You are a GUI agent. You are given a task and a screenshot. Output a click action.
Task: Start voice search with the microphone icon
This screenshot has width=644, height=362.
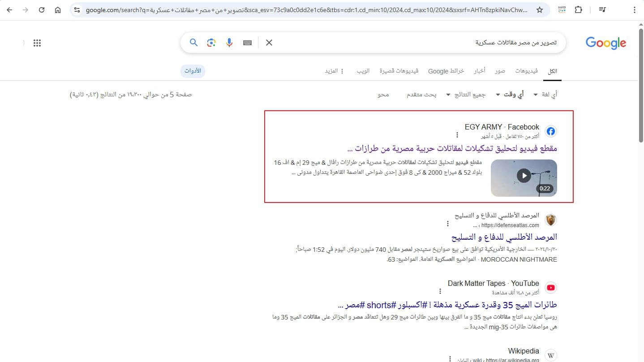(x=229, y=43)
